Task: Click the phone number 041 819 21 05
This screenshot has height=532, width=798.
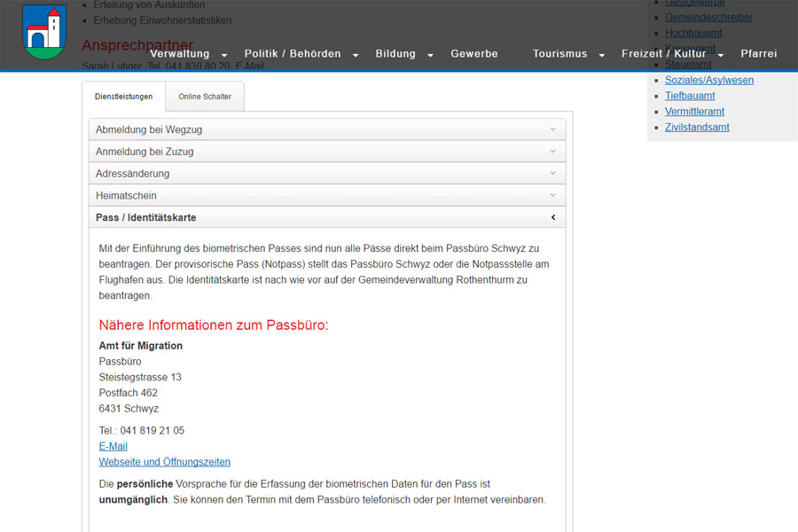Action: 153,431
